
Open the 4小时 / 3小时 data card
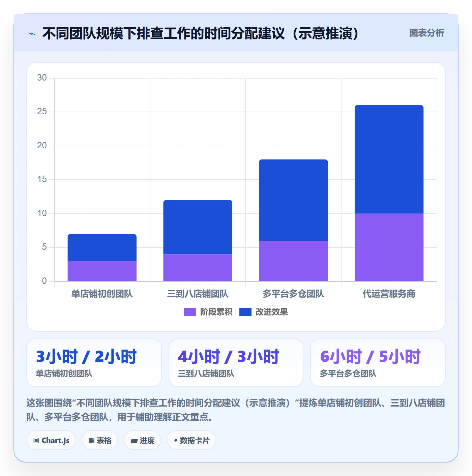point(236,363)
